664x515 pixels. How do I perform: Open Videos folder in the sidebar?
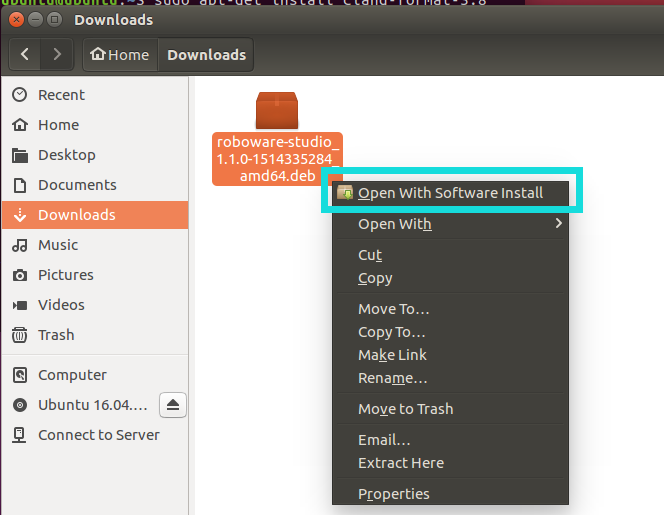click(95, 305)
